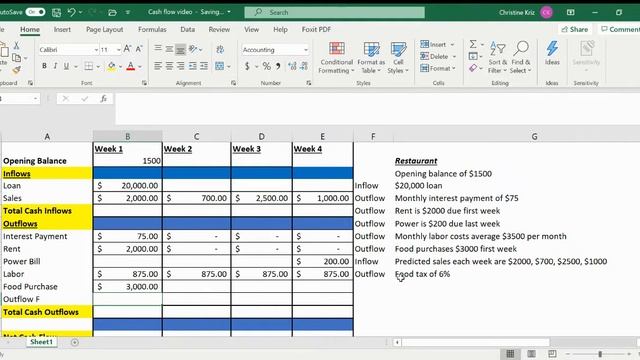Click the Increase Indent icon
Image resolution: width=640 pixels, height=360 pixels.
click(204, 66)
